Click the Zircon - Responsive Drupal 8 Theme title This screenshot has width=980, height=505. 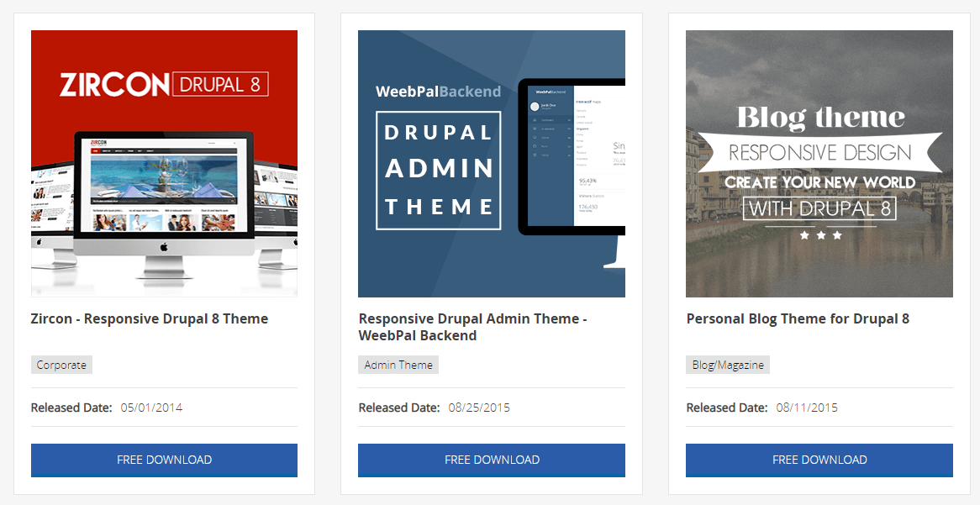tap(150, 319)
